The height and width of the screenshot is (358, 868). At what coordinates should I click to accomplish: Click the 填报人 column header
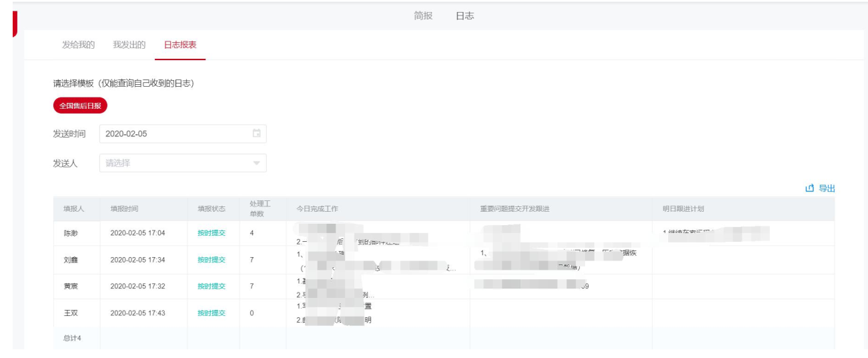point(74,209)
